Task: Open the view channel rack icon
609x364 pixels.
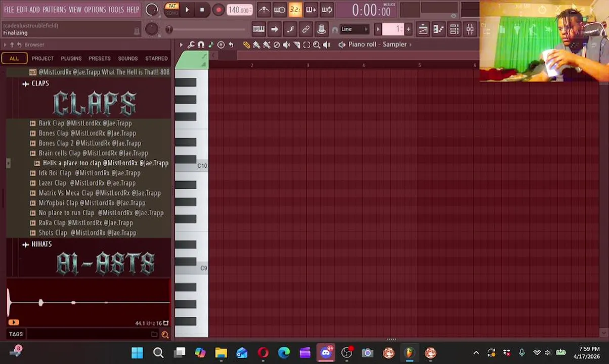Action: point(454,29)
